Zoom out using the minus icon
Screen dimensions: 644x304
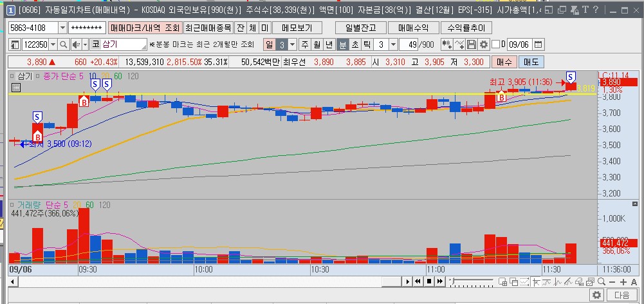tap(612, 282)
